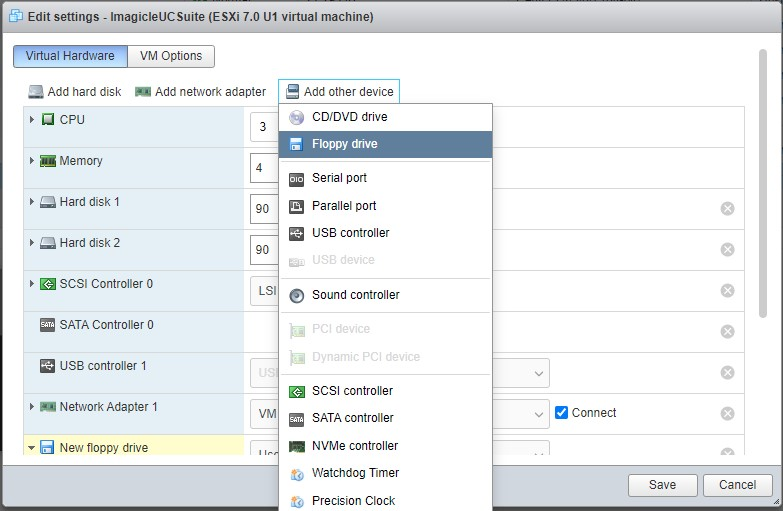Remove Hard disk 2 with X icon

click(727, 249)
